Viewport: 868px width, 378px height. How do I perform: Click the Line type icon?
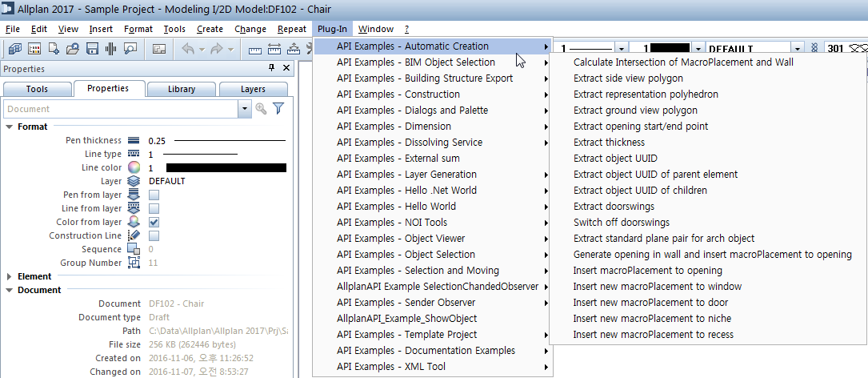[134, 154]
